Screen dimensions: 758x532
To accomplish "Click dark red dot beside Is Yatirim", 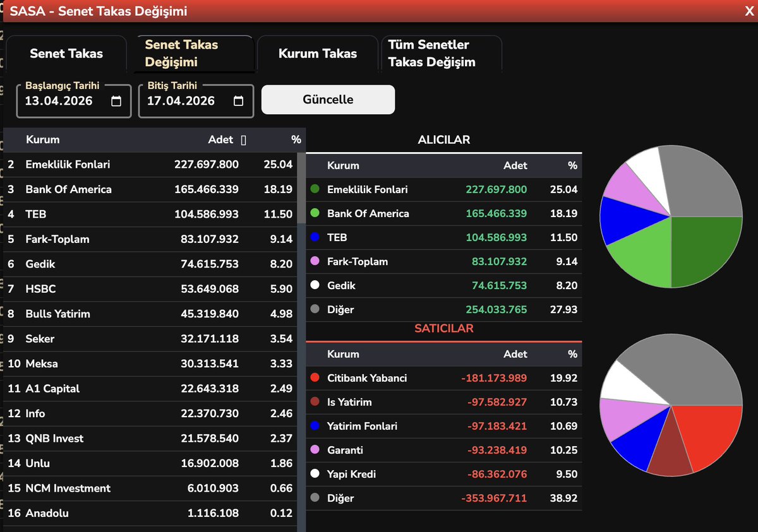I will [x=315, y=402].
